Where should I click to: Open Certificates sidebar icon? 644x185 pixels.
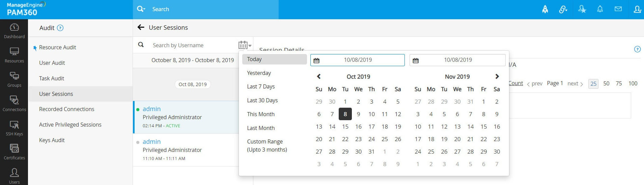14,152
